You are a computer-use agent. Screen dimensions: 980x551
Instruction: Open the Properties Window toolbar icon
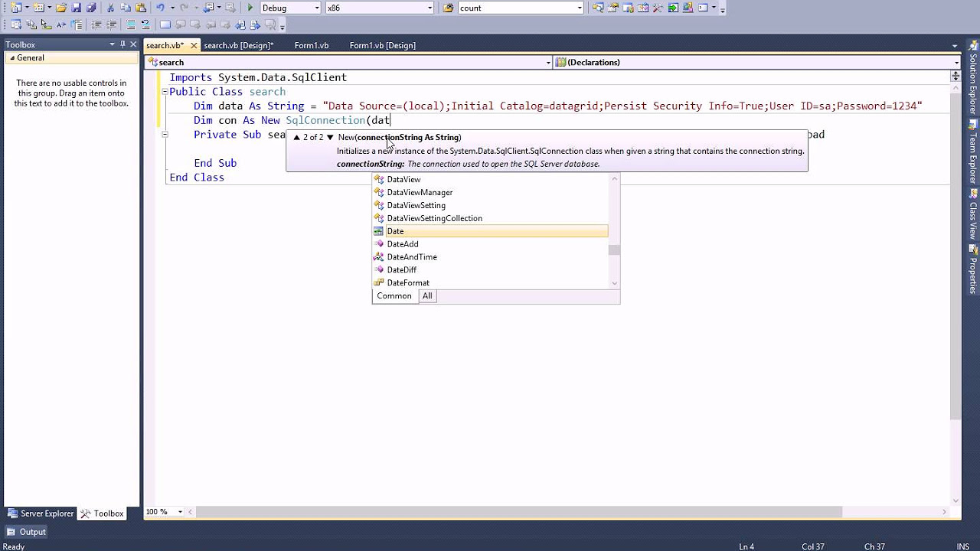612,8
